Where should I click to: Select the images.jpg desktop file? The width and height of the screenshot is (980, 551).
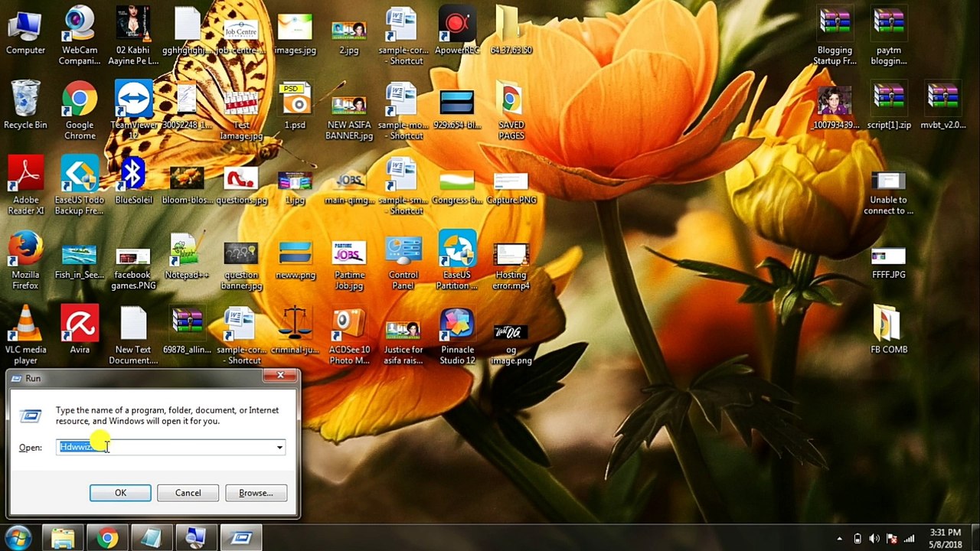(295, 32)
